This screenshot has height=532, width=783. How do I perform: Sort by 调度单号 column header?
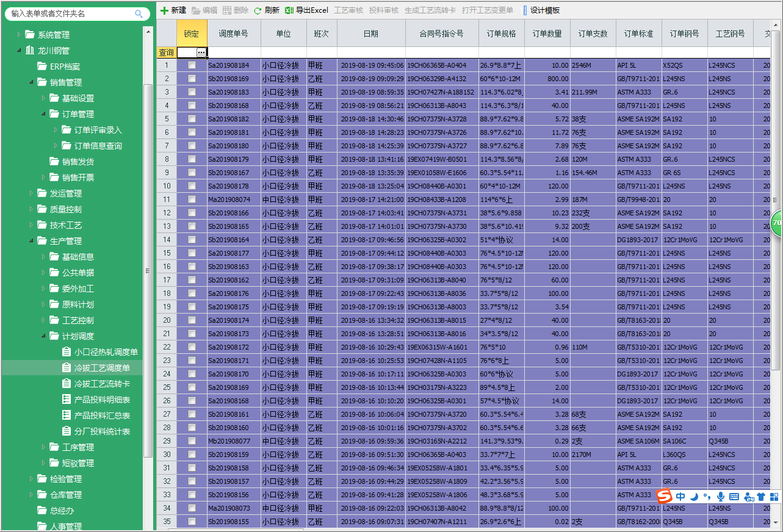[234, 34]
